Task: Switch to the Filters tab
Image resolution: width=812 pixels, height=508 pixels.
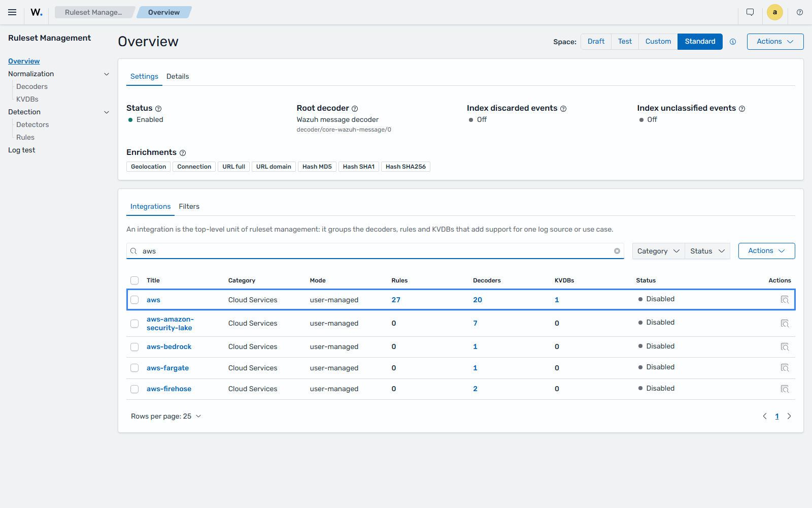Action: 189,207
